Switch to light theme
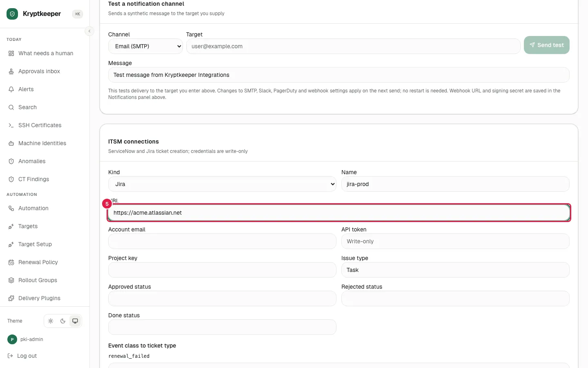The height and width of the screenshot is (368, 588). (x=51, y=321)
